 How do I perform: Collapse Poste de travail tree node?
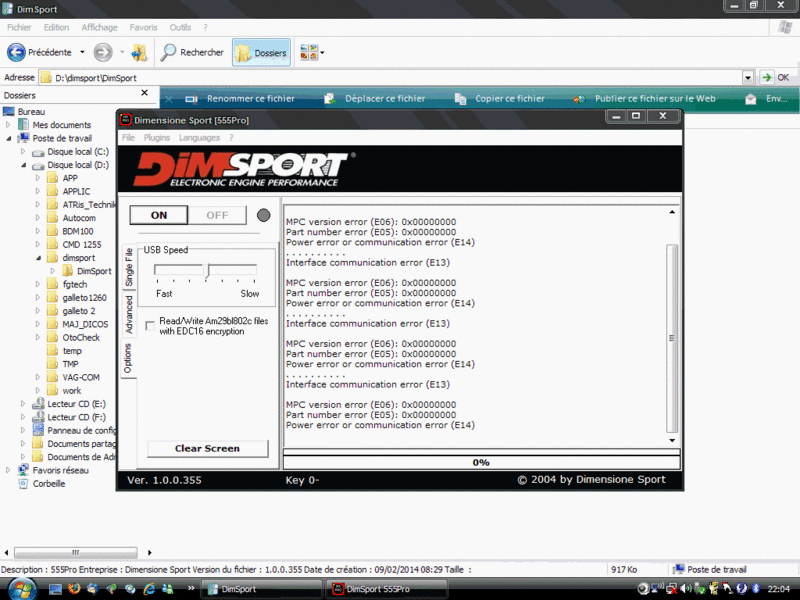click(x=8, y=138)
